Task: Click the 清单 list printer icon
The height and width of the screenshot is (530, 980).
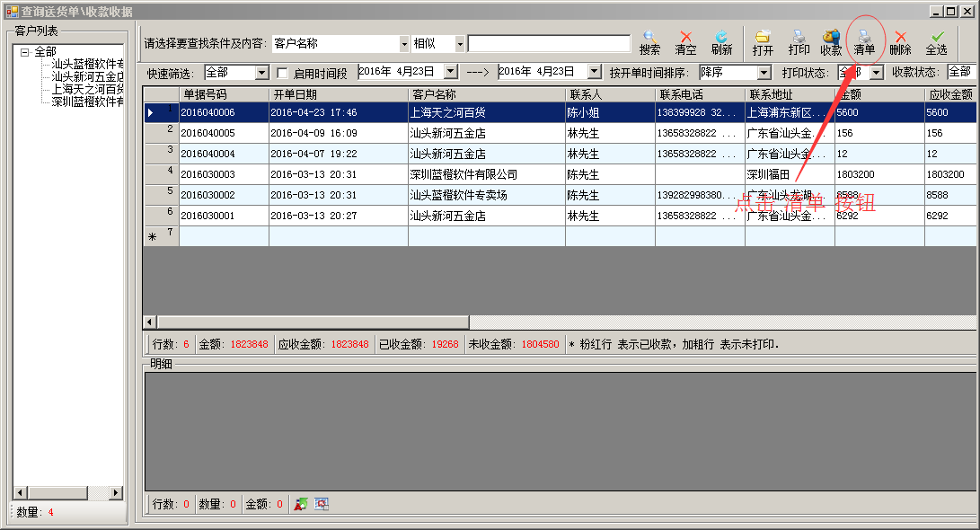Action: pyautogui.click(x=864, y=42)
